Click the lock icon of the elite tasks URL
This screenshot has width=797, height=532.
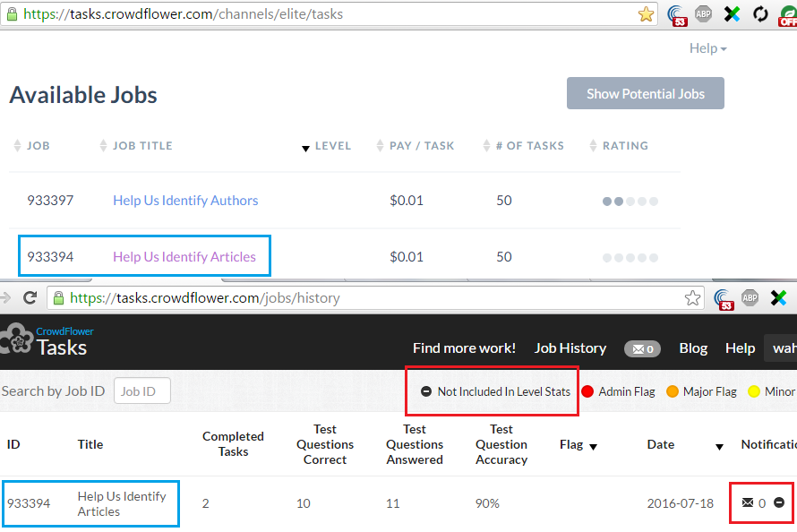click(x=13, y=14)
